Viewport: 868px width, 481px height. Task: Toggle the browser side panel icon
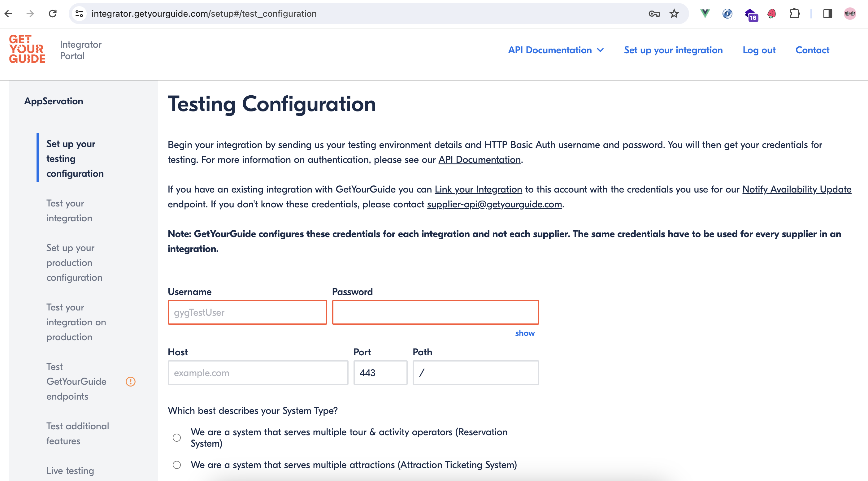[827, 14]
